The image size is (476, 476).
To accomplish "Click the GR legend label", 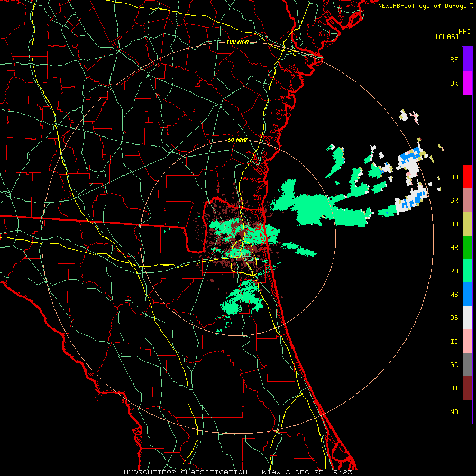I will coord(454,200).
